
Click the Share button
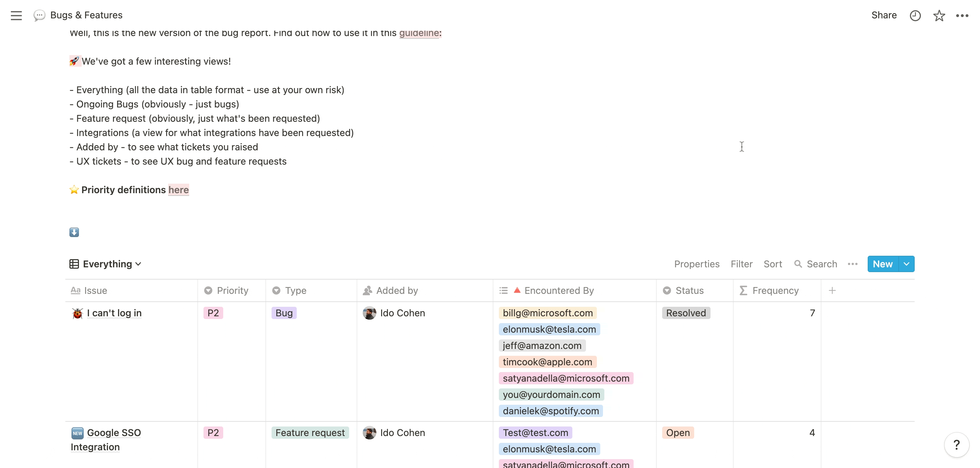pyautogui.click(x=884, y=15)
